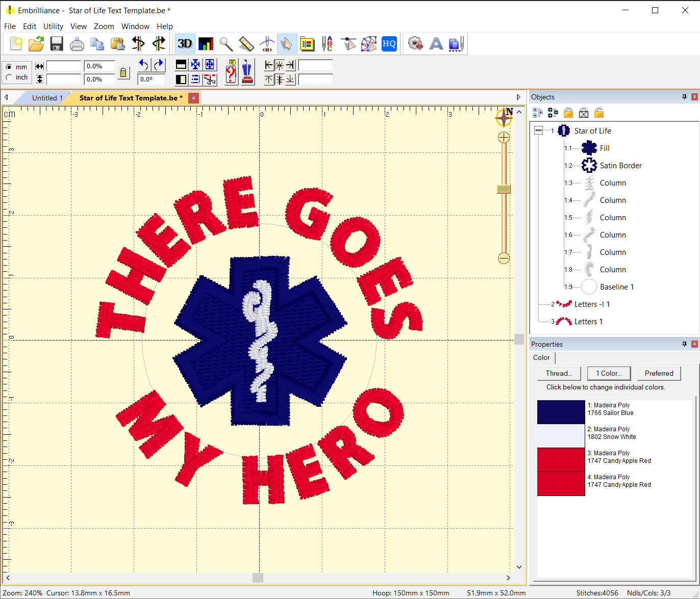Click the magnifying glass zoom icon
Image resolution: width=700 pixels, height=599 pixels.
coord(226,44)
